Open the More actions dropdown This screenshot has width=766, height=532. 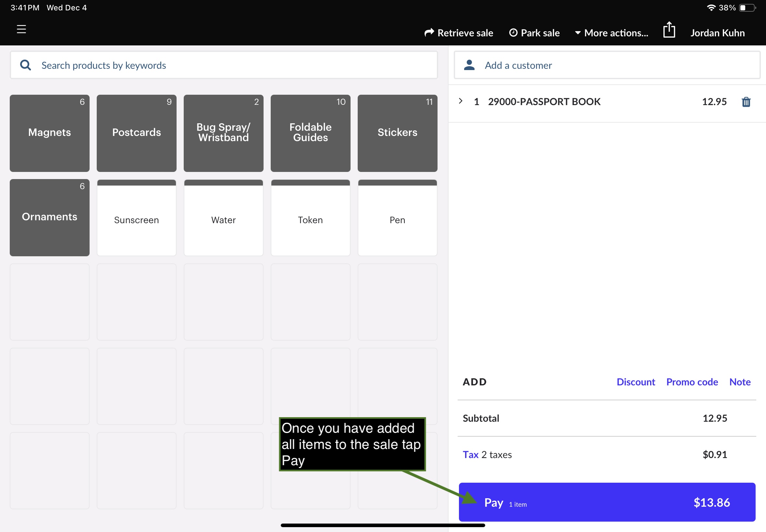612,33
